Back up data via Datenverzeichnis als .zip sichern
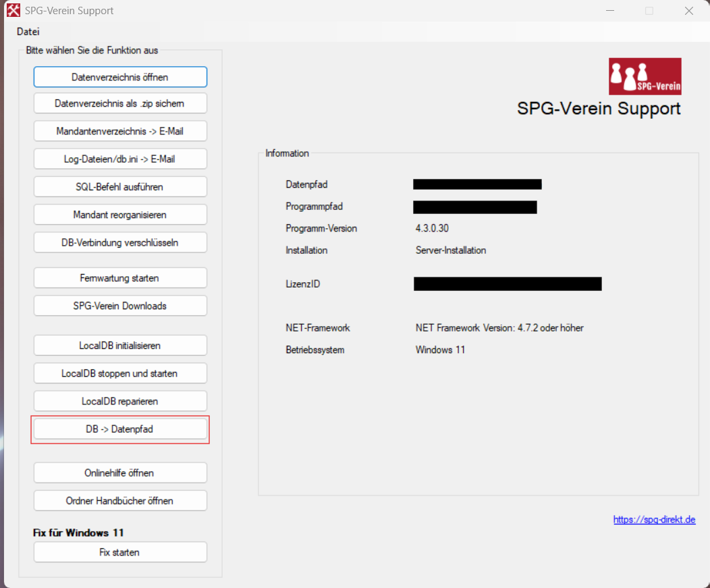This screenshot has height=588, width=710. point(120,103)
